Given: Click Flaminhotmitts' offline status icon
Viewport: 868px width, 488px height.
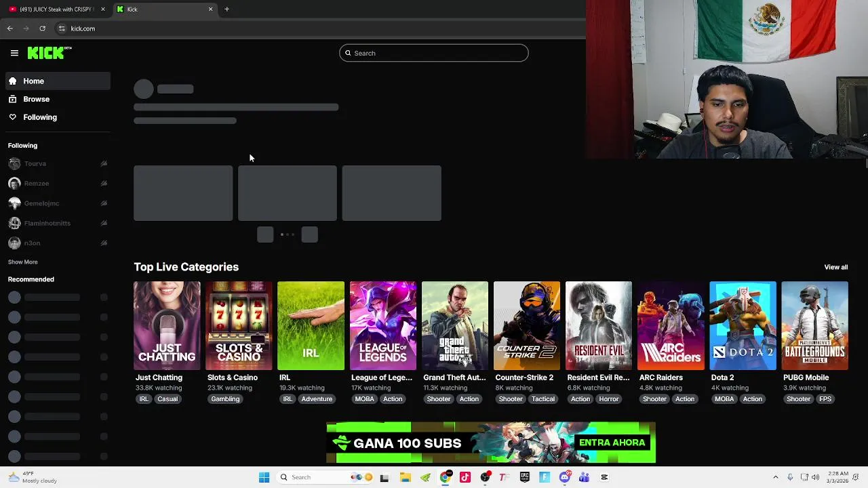Looking at the screenshot, I should pyautogui.click(x=104, y=223).
